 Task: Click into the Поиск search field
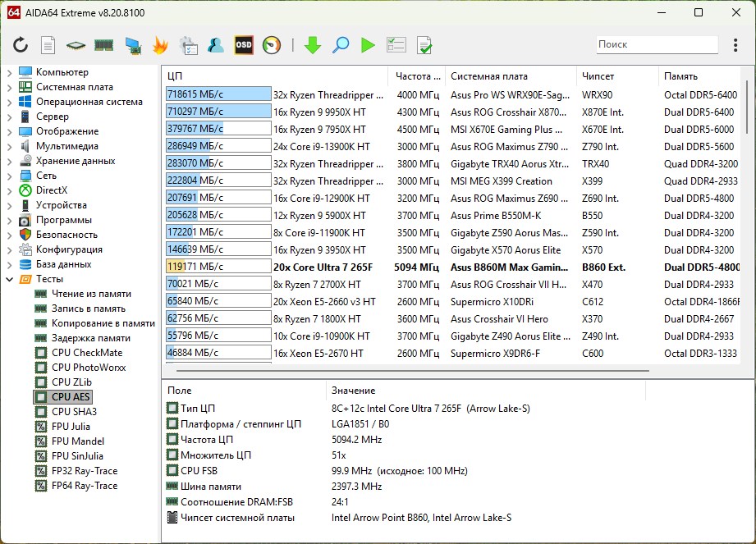click(655, 44)
